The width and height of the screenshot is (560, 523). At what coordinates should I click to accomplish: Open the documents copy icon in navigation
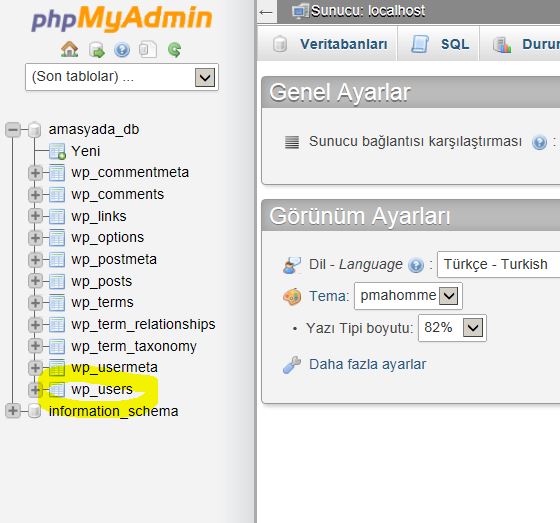(148, 50)
